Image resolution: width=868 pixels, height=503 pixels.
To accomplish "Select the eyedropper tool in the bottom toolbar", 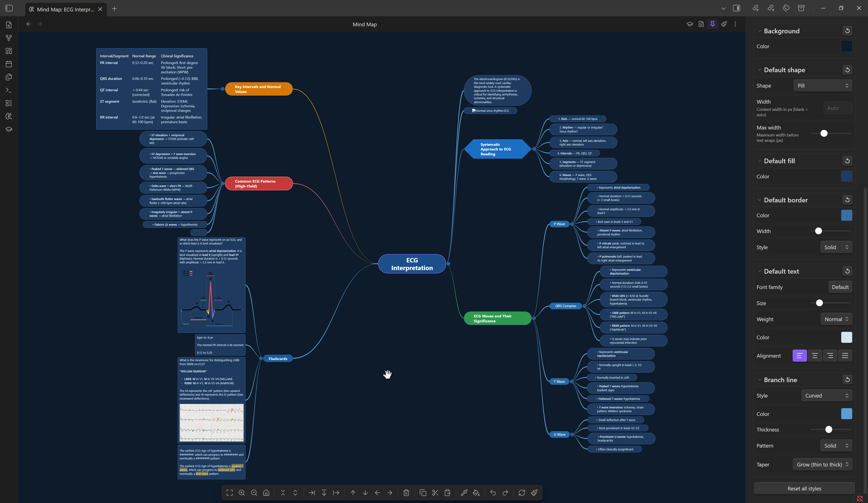I will tap(464, 493).
